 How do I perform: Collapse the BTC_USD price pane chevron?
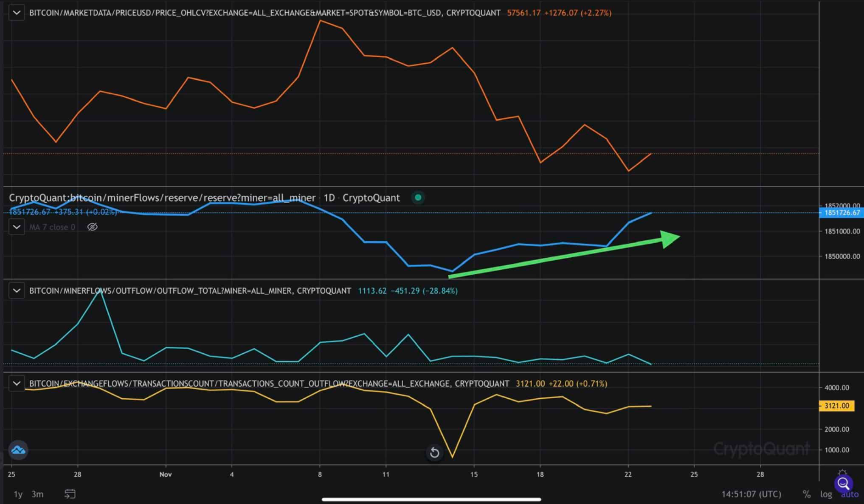pos(17,12)
